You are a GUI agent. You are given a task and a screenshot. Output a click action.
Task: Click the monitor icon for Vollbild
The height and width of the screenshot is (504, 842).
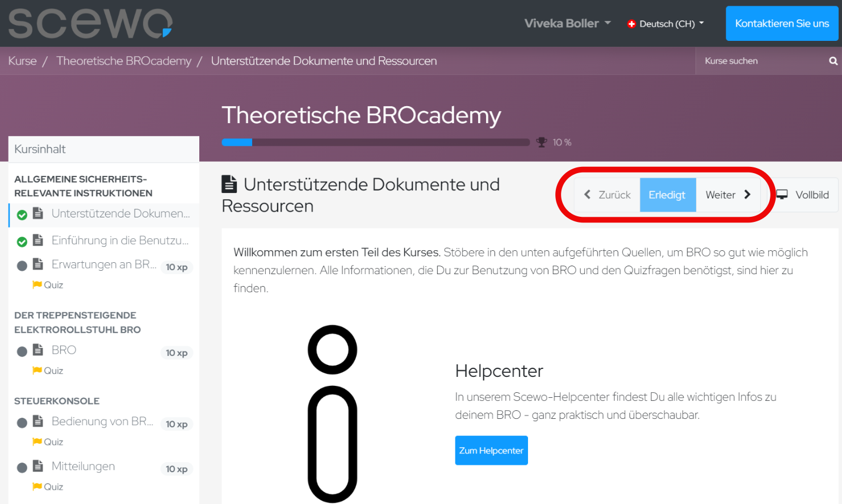click(782, 195)
